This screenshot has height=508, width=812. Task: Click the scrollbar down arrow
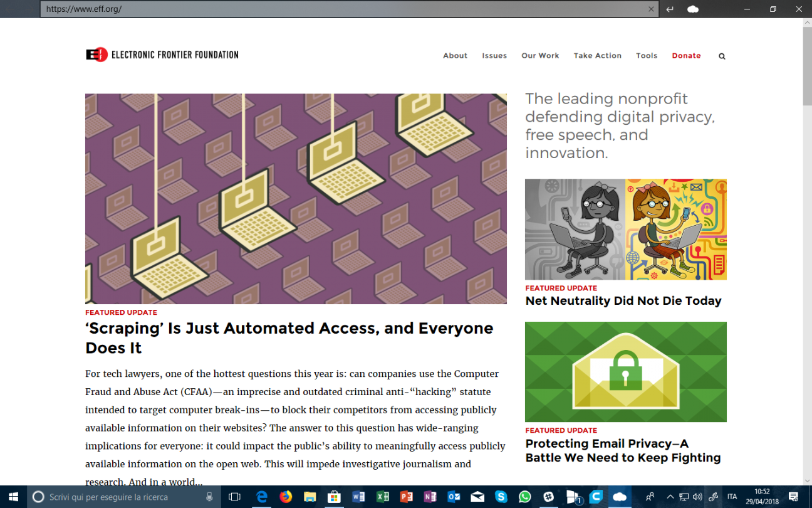[x=807, y=481]
